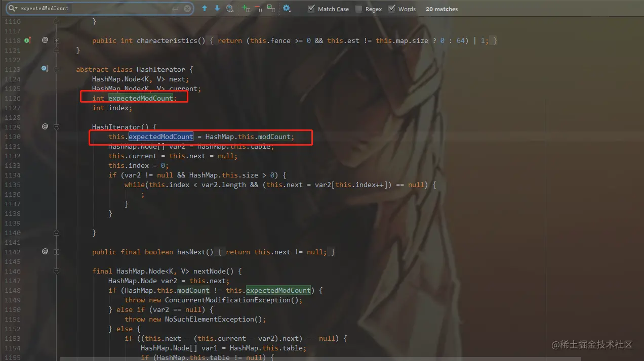Click the highlighted expectedModCount on line 1126

point(141,98)
